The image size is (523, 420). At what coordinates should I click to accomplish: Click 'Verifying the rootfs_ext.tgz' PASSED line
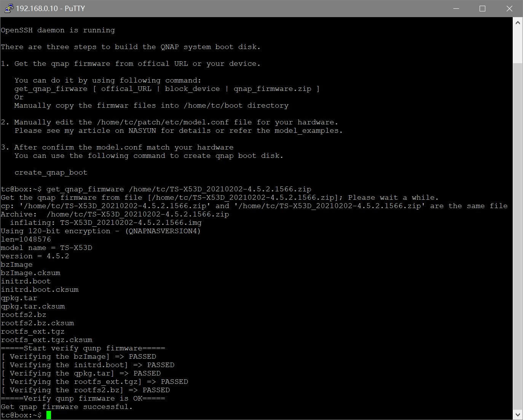(94, 382)
